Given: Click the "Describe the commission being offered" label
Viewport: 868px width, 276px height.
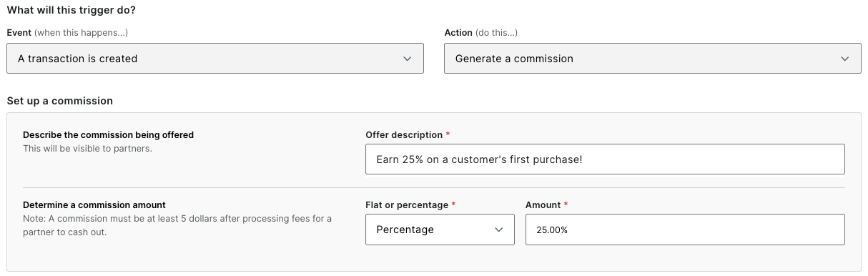Looking at the screenshot, I should (x=108, y=134).
